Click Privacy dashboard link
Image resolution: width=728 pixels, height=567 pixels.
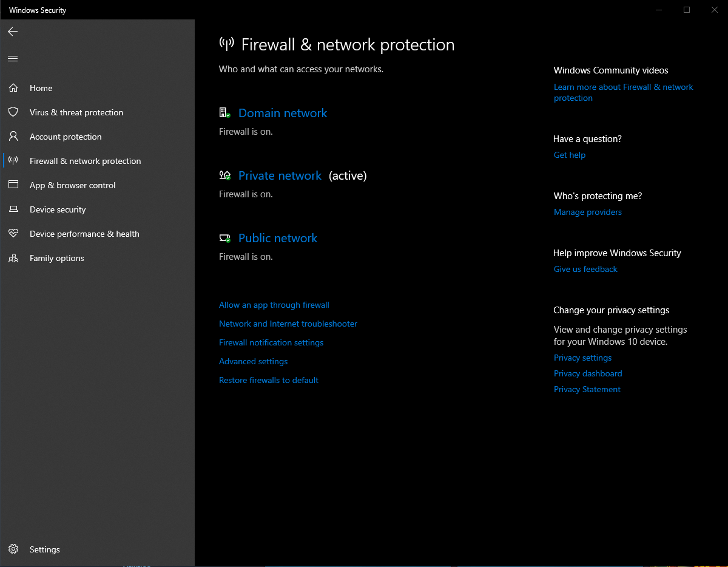coord(587,373)
